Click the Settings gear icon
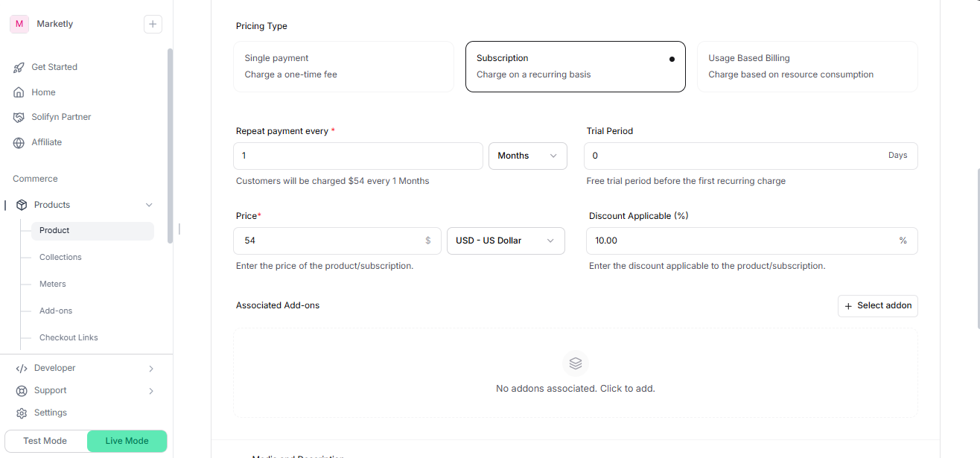This screenshot has height=458, width=980. click(22, 413)
